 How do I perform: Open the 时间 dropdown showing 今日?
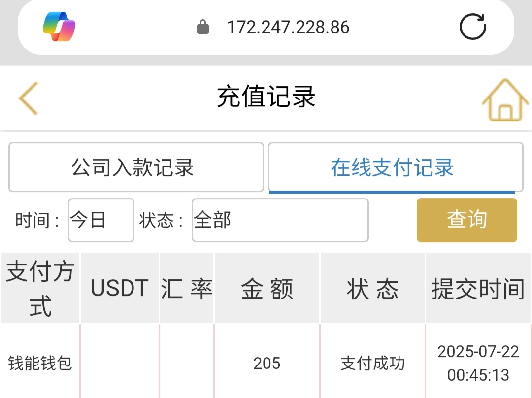click(x=101, y=220)
